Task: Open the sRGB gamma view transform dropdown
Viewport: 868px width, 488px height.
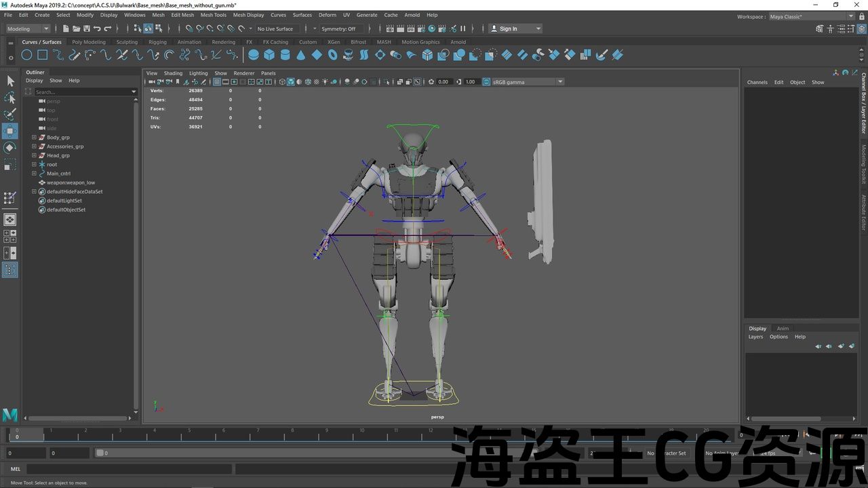Action: pos(527,82)
